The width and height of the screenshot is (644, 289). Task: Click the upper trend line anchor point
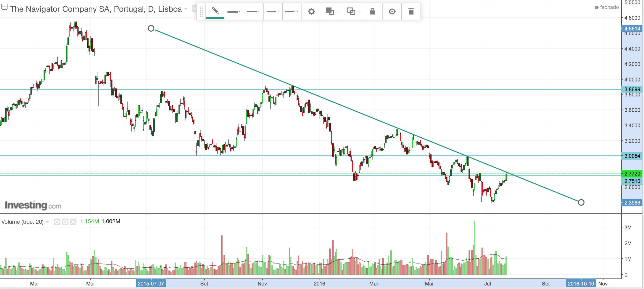point(151,28)
